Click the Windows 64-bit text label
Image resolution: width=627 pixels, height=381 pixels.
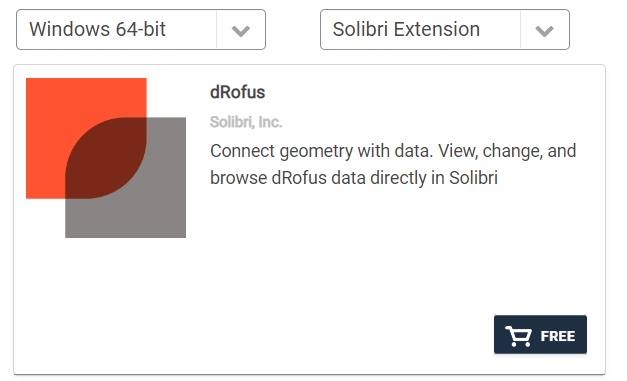pos(98,29)
